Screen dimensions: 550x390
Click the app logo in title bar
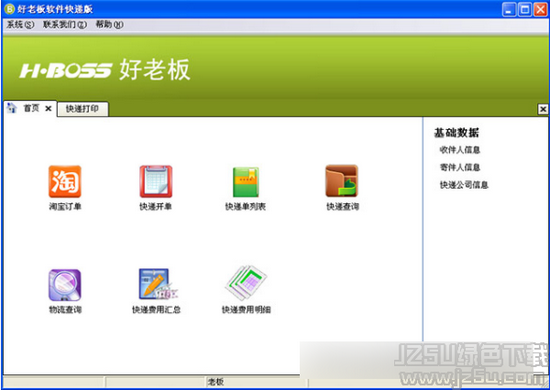coord(9,9)
